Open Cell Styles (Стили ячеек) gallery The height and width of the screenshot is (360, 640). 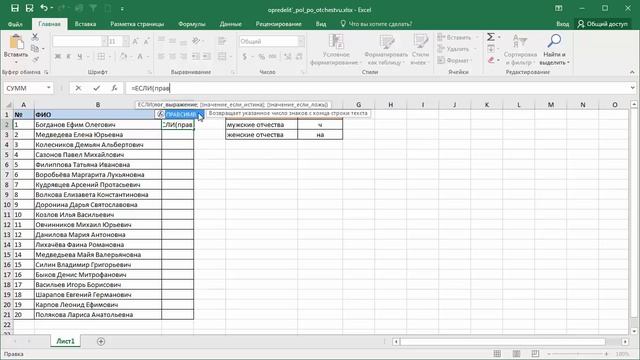coord(420,49)
